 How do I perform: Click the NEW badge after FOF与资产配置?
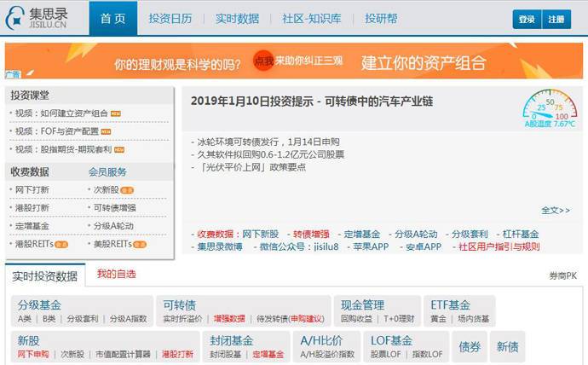(107, 132)
